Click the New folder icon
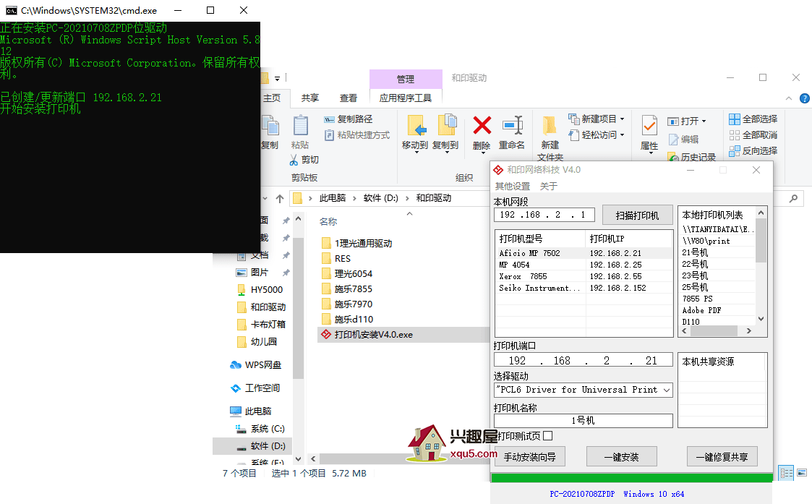812x504 pixels. pos(550,125)
